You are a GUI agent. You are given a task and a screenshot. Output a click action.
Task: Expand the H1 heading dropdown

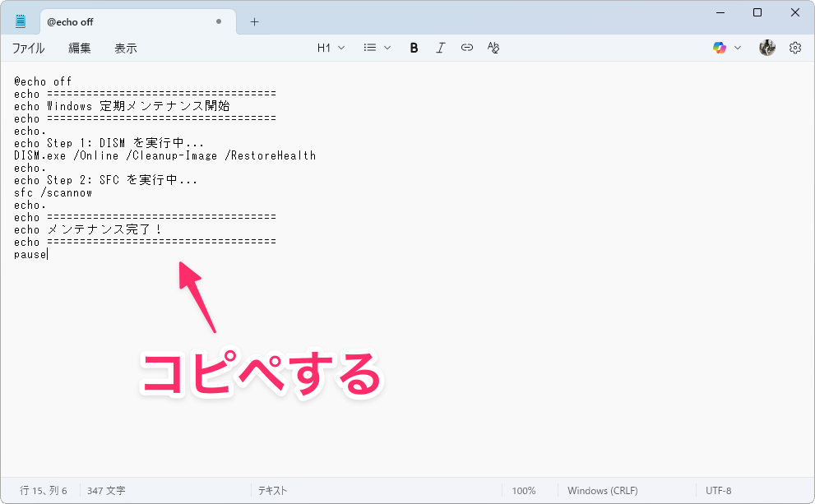[331, 48]
